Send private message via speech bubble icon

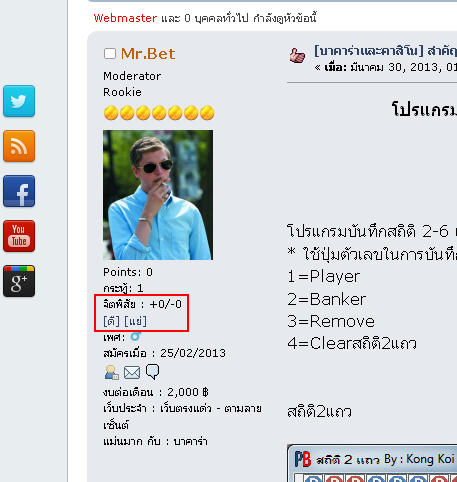click(153, 372)
